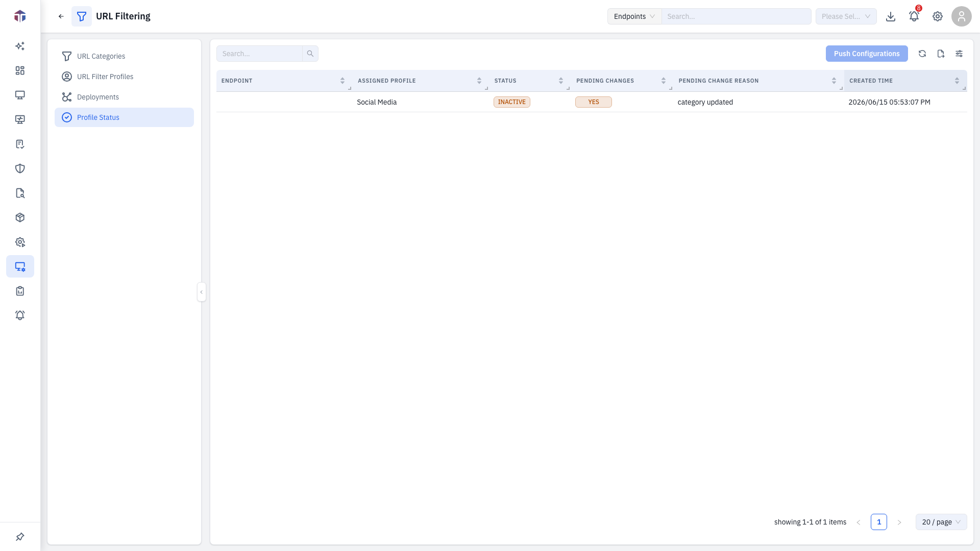This screenshot has height=551, width=980.
Task: Open Deployments in side menu
Action: pyautogui.click(x=124, y=97)
